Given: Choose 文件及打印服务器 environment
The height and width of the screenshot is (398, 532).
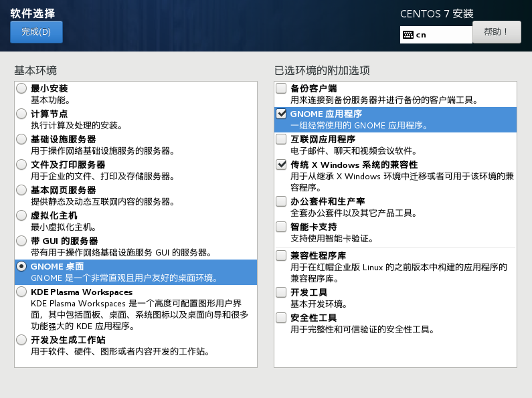Looking at the screenshot, I should coord(21,165).
